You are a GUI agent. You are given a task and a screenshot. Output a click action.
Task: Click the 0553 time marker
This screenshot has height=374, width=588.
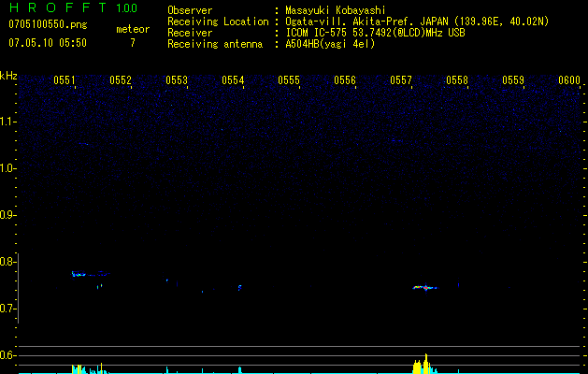tap(177, 80)
